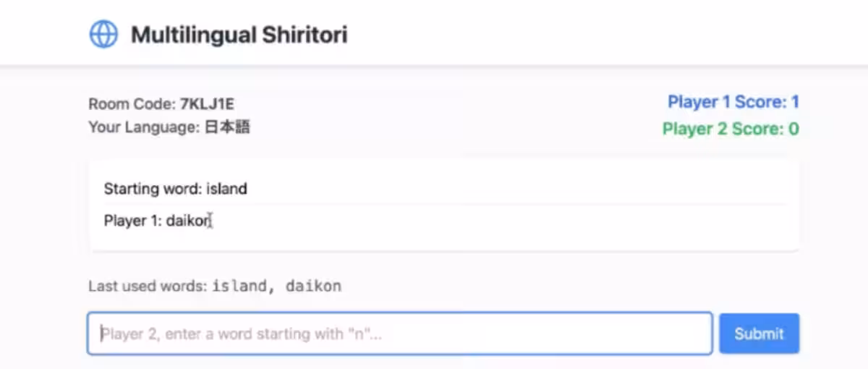Click the 日本語 language value
868x369 pixels.
(226, 127)
